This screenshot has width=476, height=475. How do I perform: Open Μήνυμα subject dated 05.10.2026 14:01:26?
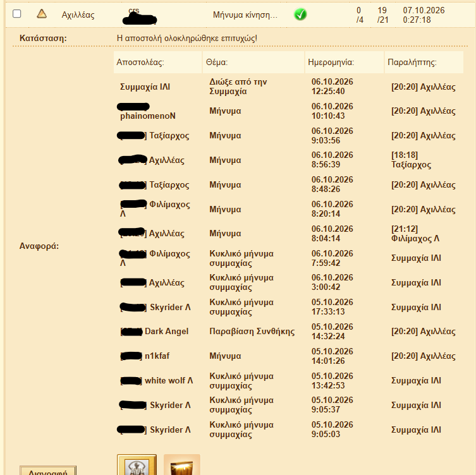[x=225, y=356]
